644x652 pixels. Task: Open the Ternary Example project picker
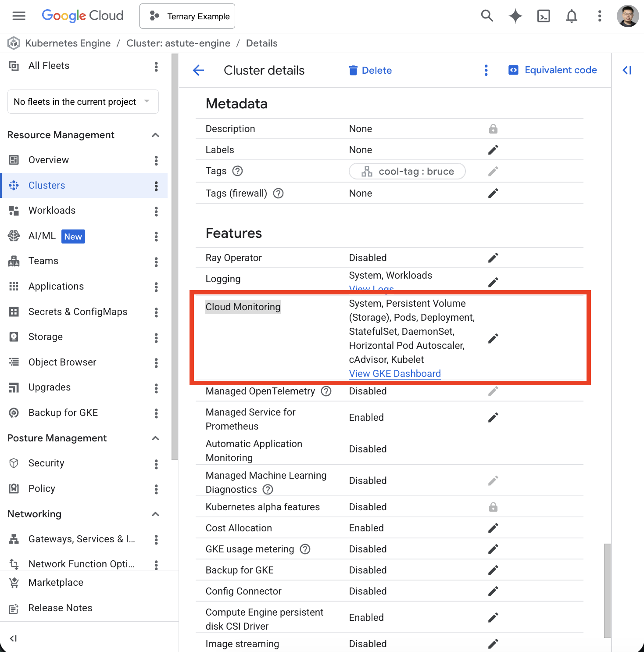click(x=187, y=16)
